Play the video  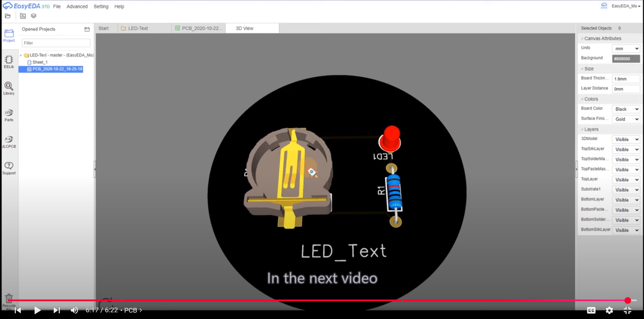click(37, 310)
